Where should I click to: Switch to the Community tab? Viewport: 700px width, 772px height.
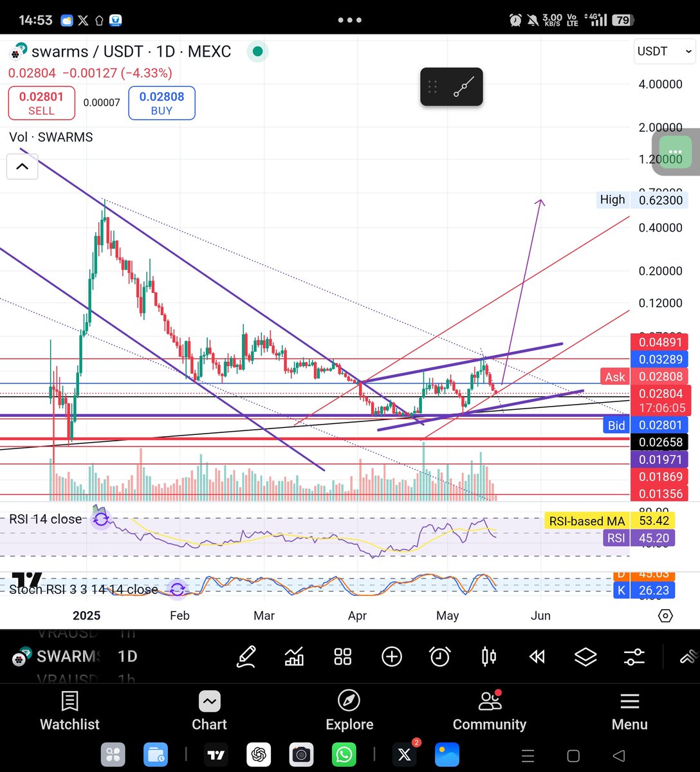(490, 712)
